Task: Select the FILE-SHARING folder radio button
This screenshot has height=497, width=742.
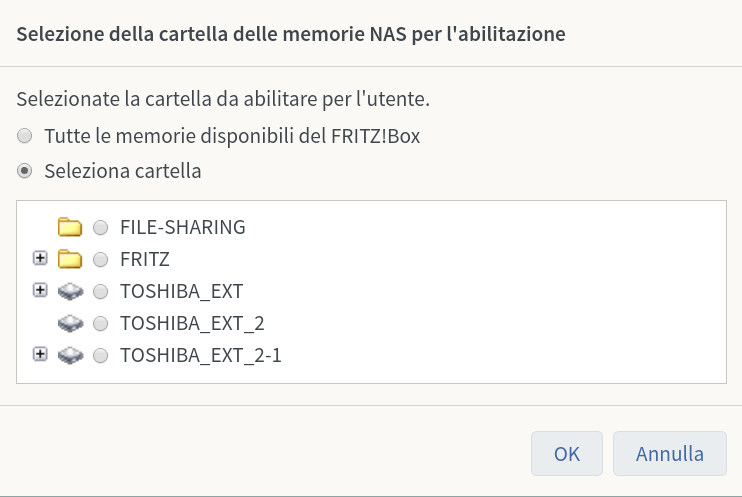Action: (100, 228)
